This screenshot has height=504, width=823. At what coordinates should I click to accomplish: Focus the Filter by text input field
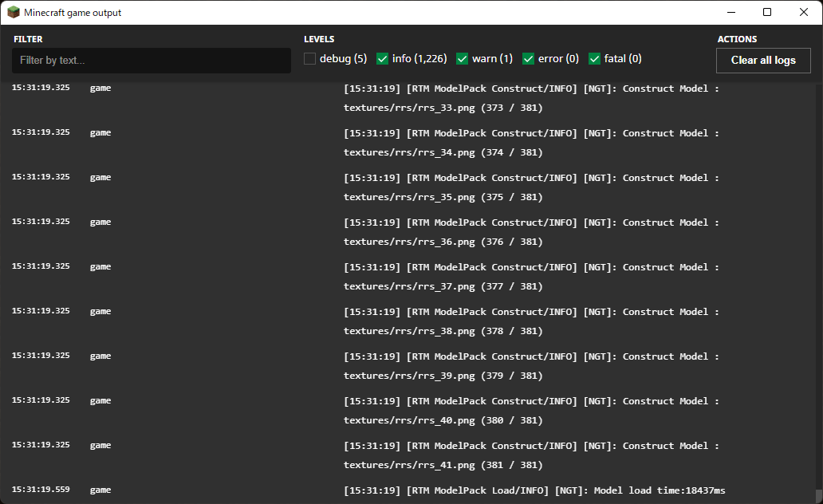[x=152, y=61]
